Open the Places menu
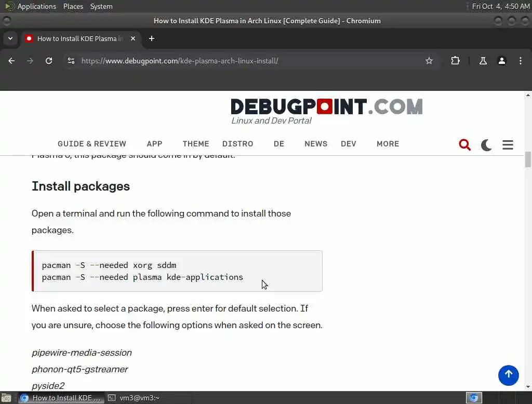The image size is (532, 404). [73, 6]
